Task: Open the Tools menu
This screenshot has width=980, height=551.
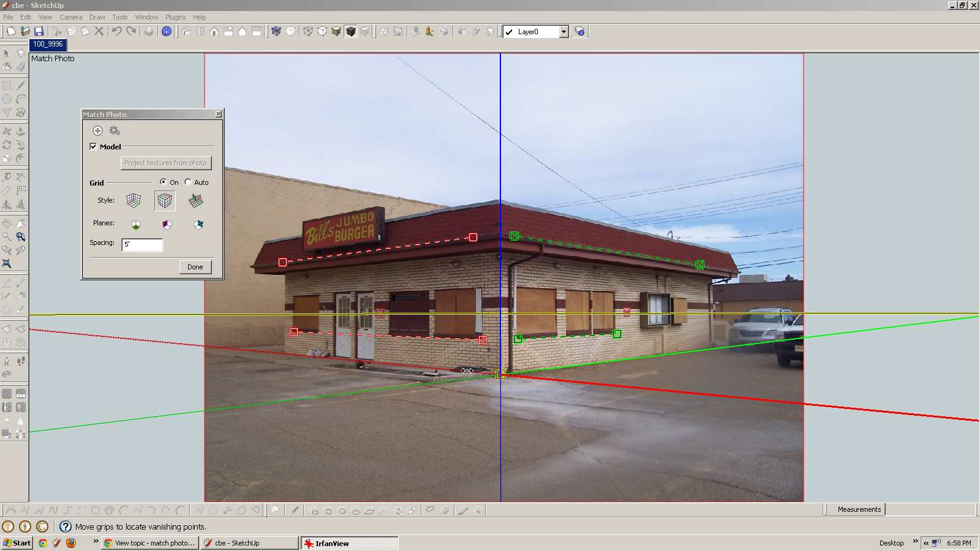Action: (x=120, y=17)
